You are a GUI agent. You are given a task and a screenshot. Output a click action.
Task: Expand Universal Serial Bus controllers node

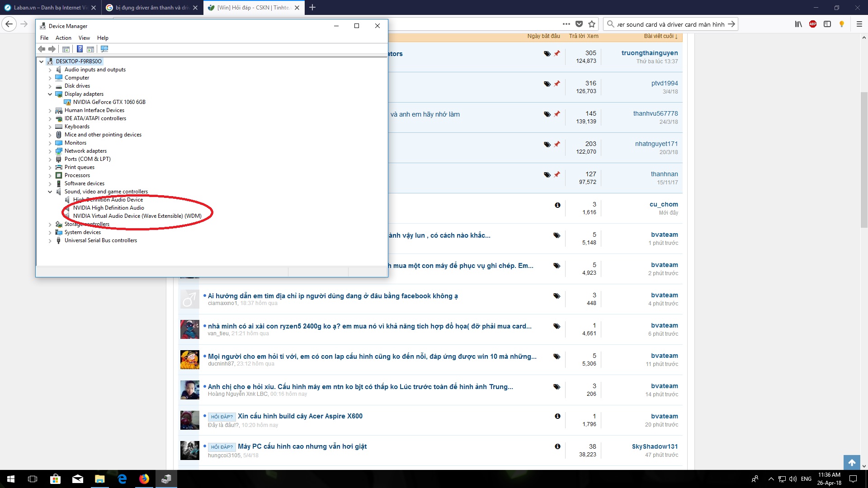[x=50, y=240]
